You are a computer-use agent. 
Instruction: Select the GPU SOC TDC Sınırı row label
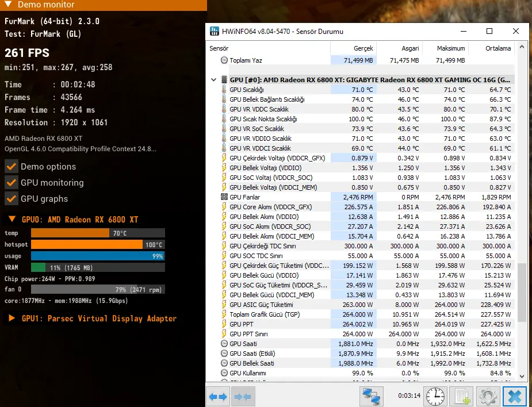click(256, 256)
